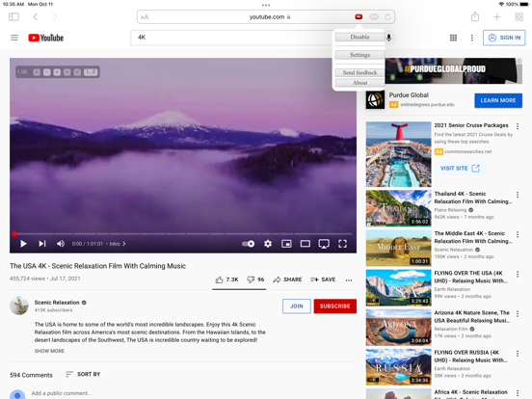Screen dimensions: 532x399
Task: Reset speed with the 1.8 overlay button
Action: point(91,72)
